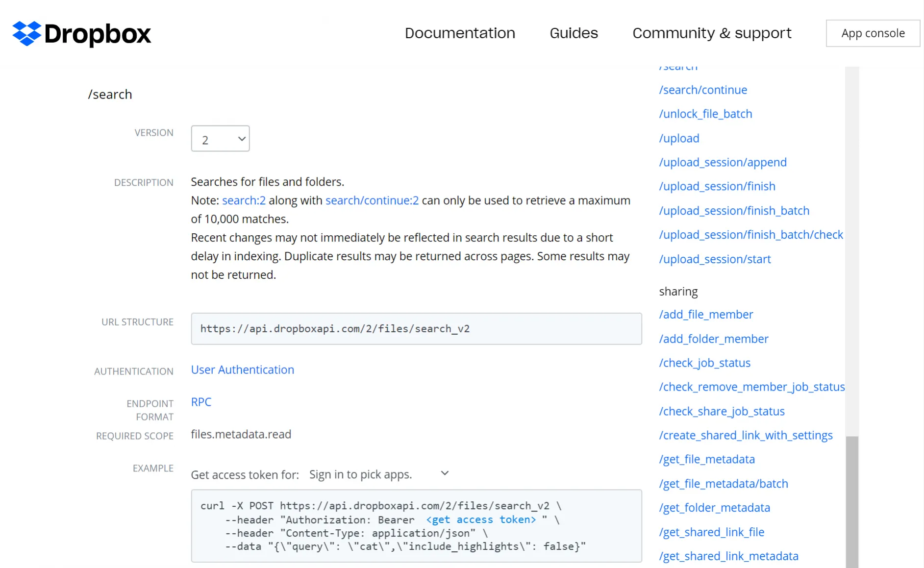Open /check_job_status sidebar link
924x568 pixels.
point(704,363)
